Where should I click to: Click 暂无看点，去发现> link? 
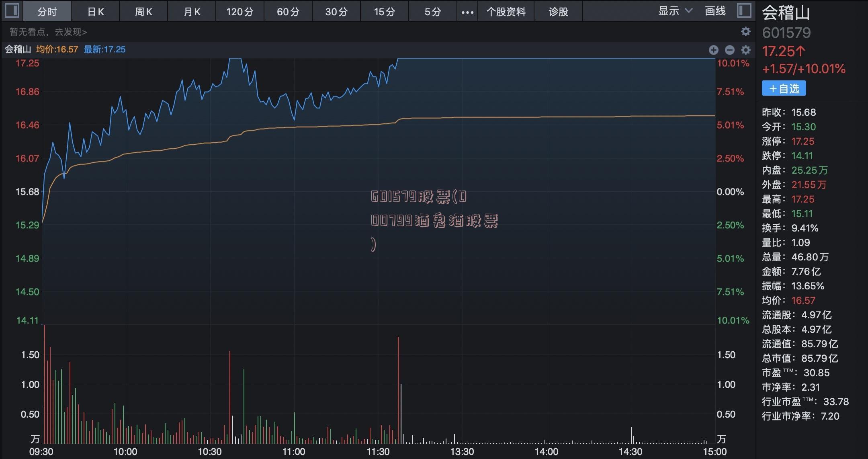pyautogui.click(x=48, y=32)
